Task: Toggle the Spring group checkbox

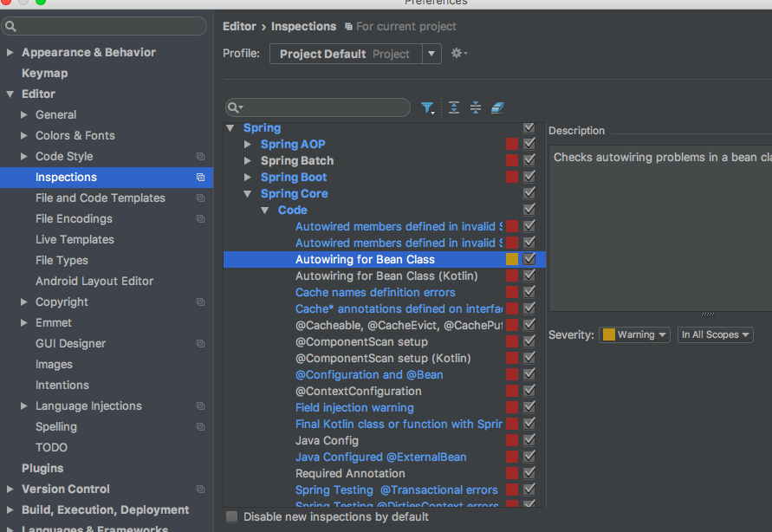Action: (529, 128)
